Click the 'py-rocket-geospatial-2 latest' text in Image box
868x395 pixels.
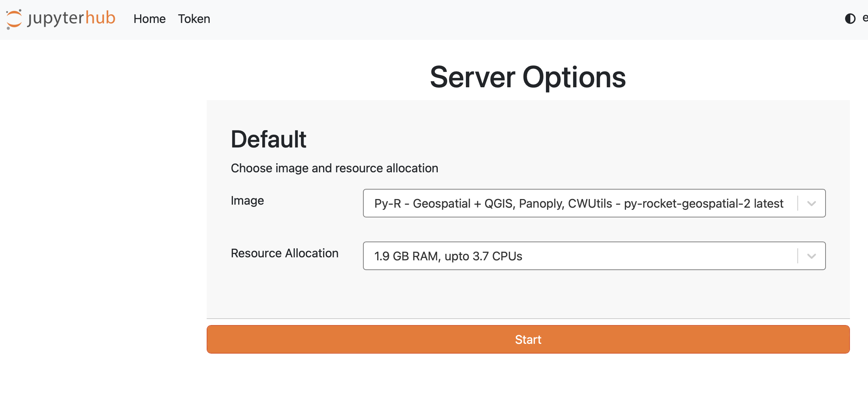[703, 204]
